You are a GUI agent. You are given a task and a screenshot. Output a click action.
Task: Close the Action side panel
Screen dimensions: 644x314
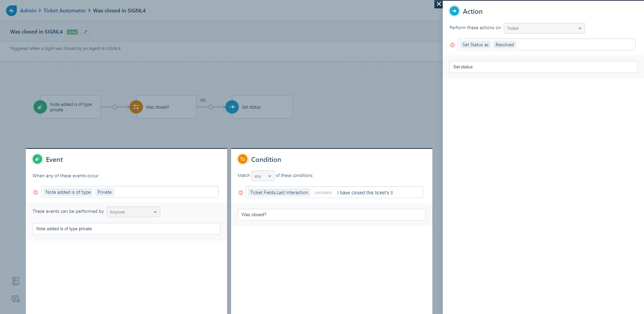(439, 4)
